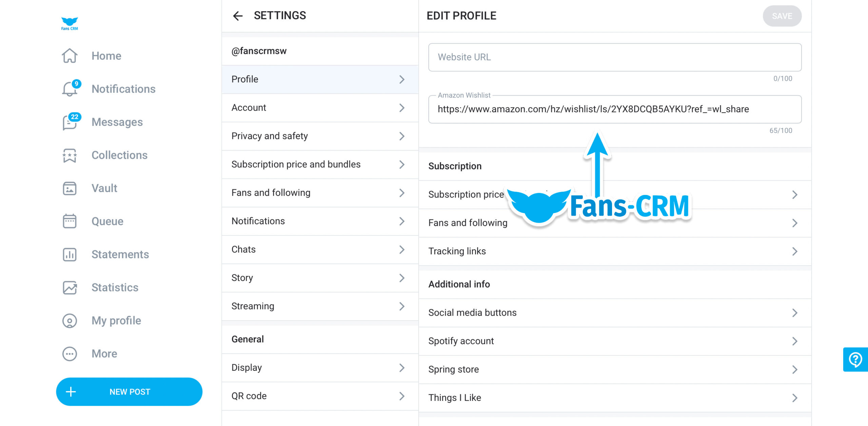Expand the Tracking links row

point(614,251)
